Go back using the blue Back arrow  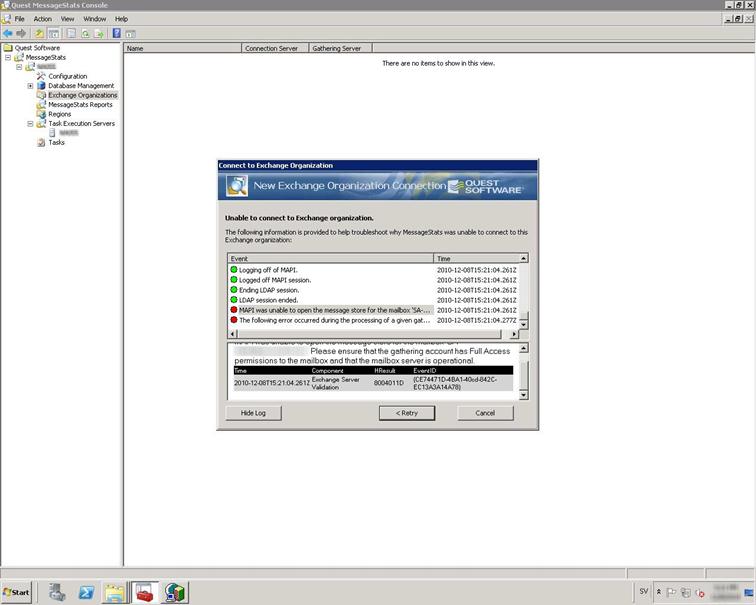[8, 33]
